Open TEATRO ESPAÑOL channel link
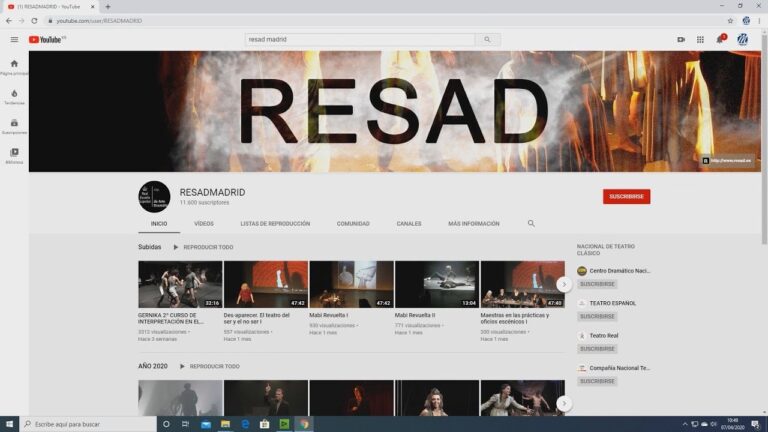 [x=612, y=304]
